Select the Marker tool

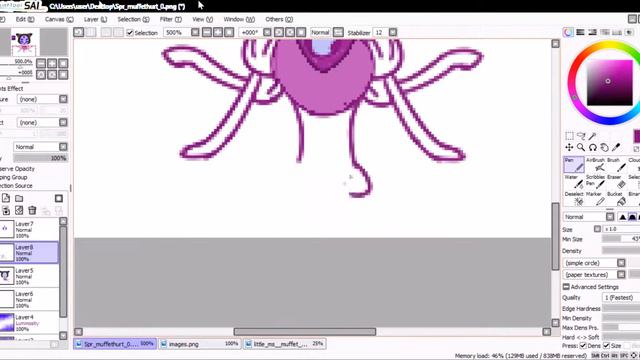pos(595,199)
